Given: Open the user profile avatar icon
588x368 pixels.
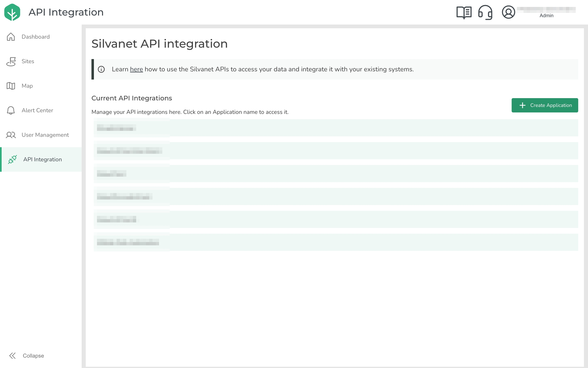Looking at the screenshot, I should (x=508, y=12).
